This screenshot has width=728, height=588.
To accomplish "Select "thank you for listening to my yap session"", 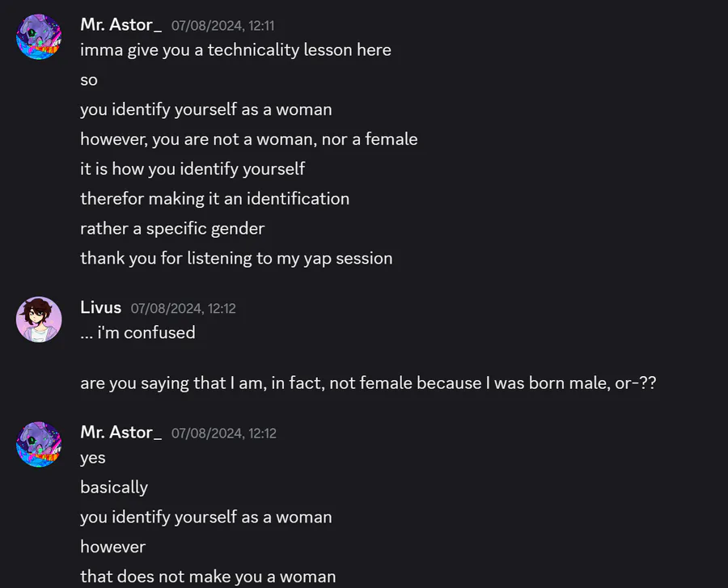I will click(x=236, y=258).
